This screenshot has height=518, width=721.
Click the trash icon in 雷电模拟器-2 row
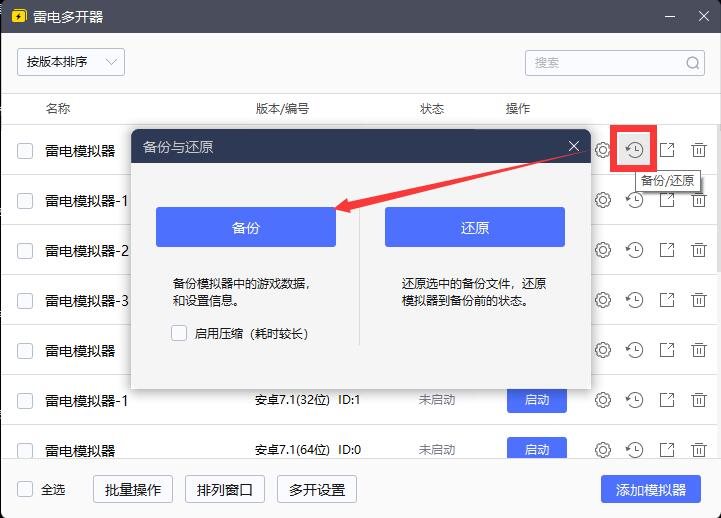[x=698, y=250]
